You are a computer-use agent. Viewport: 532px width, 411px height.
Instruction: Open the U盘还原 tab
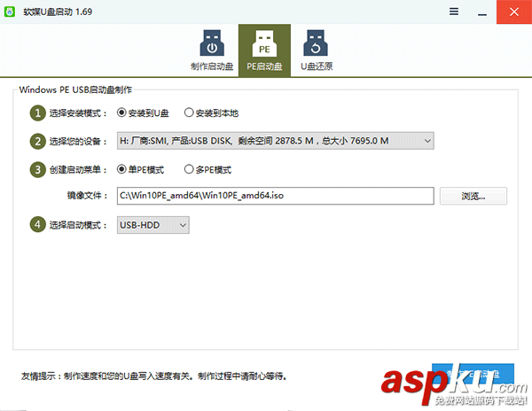317,50
